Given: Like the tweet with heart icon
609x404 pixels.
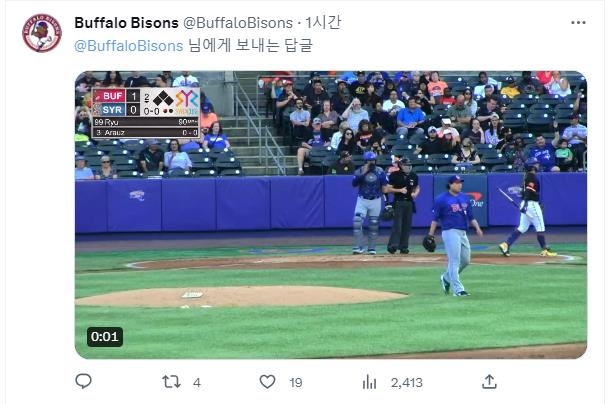Looking at the screenshot, I should click(267, 381).
